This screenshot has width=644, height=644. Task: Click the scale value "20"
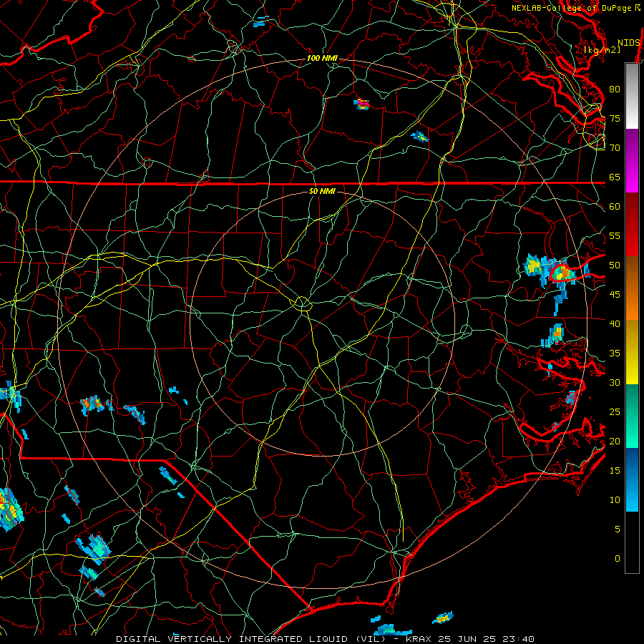615,441
